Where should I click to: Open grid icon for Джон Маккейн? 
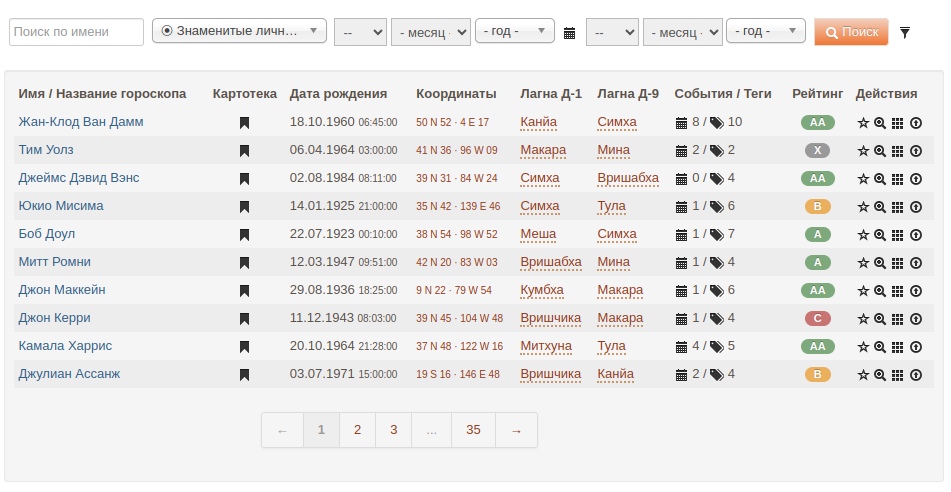tap(898, 291)
